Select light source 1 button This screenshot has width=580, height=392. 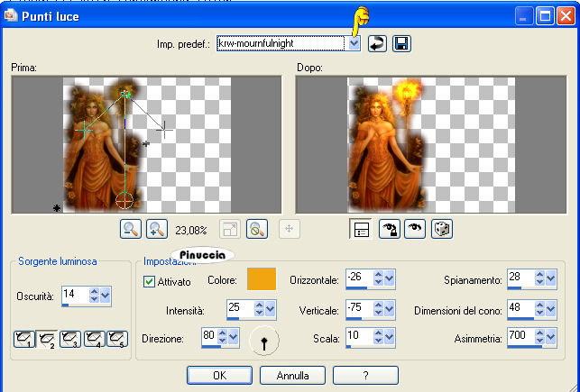[x=24, y=339]
